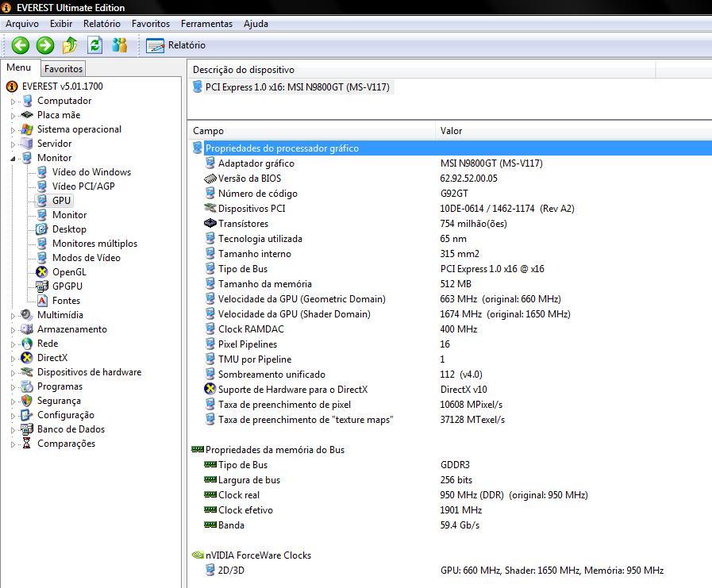Select the OpenGL icon in tree

click(42, 272)
